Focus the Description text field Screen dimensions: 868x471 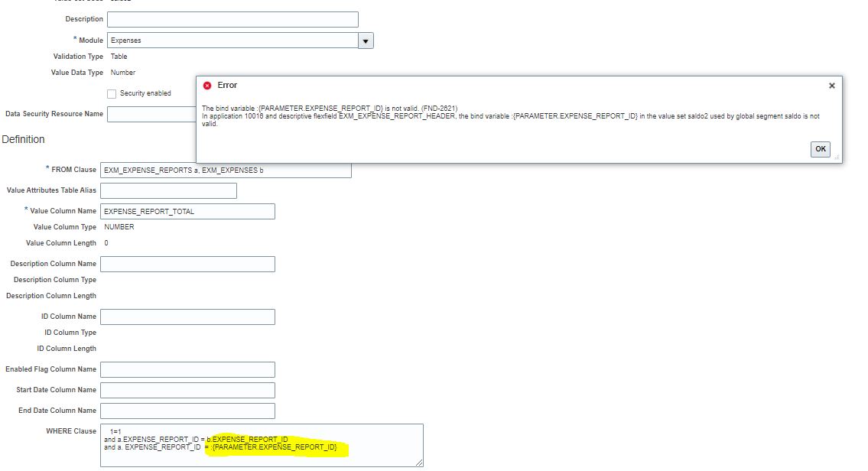point(232,19)
